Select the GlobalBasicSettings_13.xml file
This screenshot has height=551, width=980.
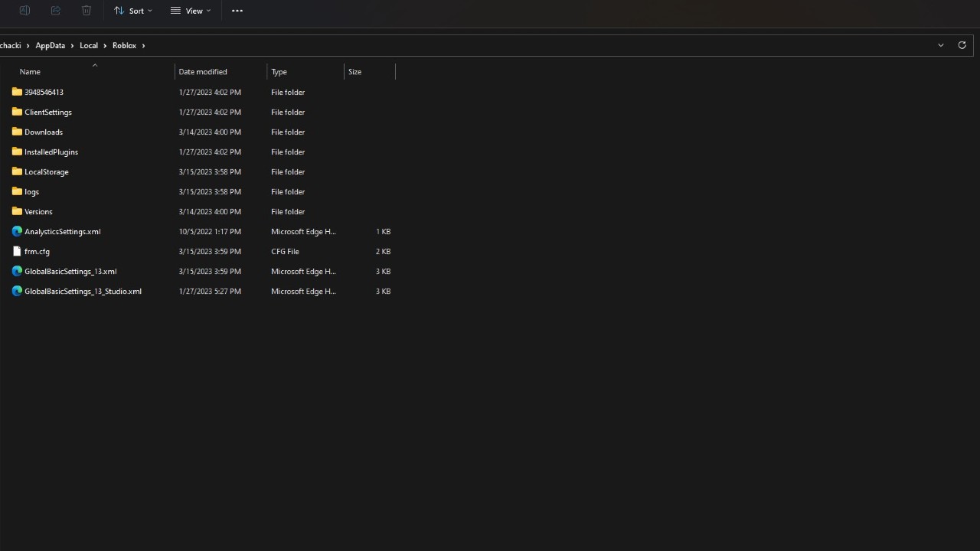point(70,271)
